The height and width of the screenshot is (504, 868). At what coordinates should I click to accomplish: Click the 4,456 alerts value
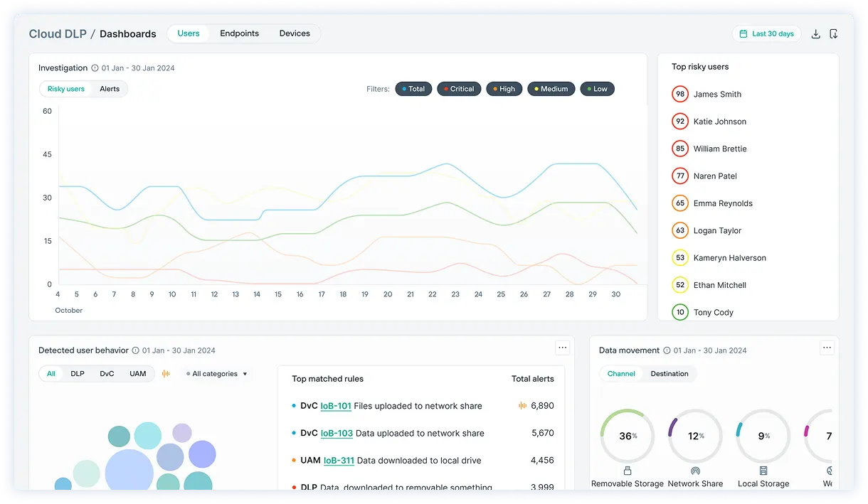pos(542,461)
